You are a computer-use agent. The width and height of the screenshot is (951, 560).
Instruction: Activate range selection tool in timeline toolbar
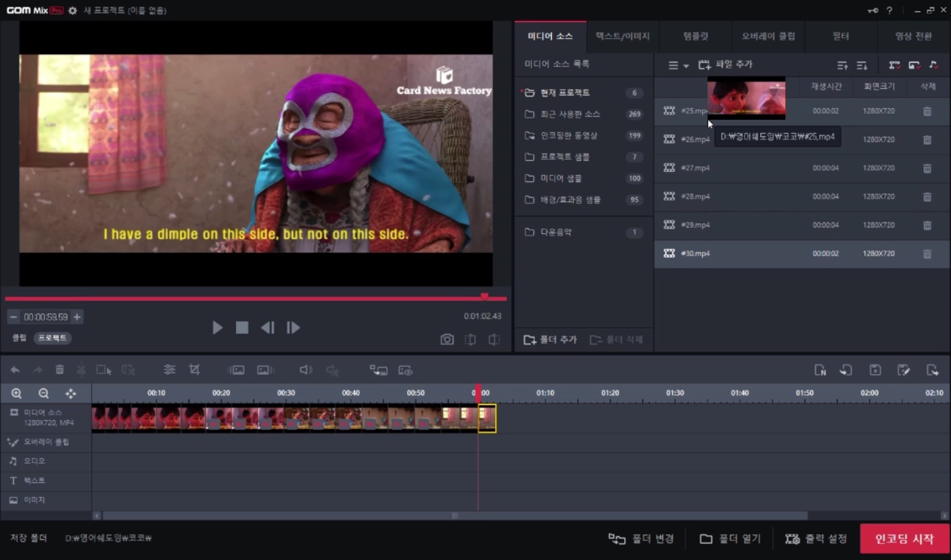(x=103, y=370)
